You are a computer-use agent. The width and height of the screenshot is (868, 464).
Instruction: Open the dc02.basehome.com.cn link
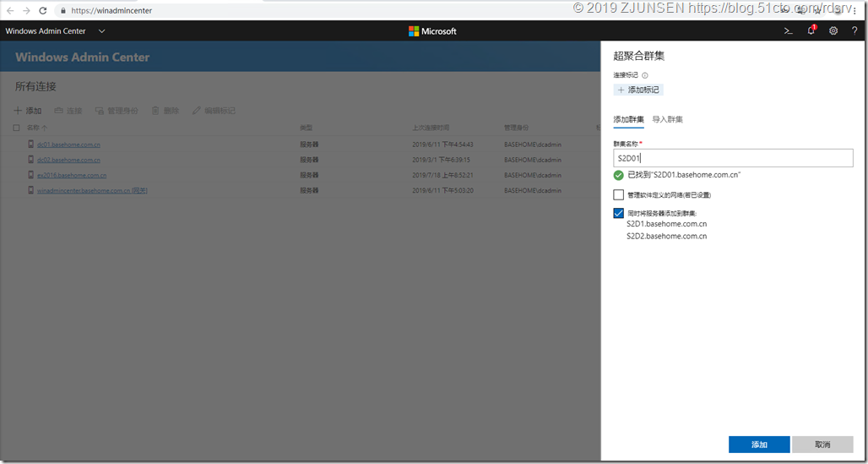click(x=68, y=160)
